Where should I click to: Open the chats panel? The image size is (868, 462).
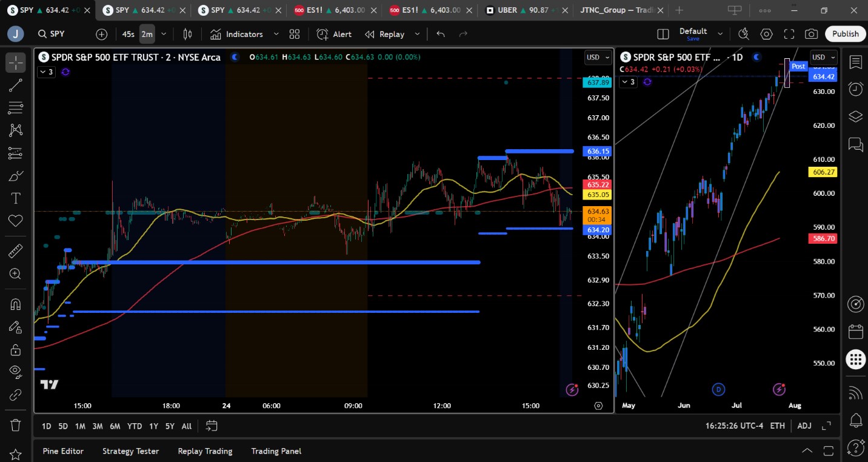coord(856,144)
